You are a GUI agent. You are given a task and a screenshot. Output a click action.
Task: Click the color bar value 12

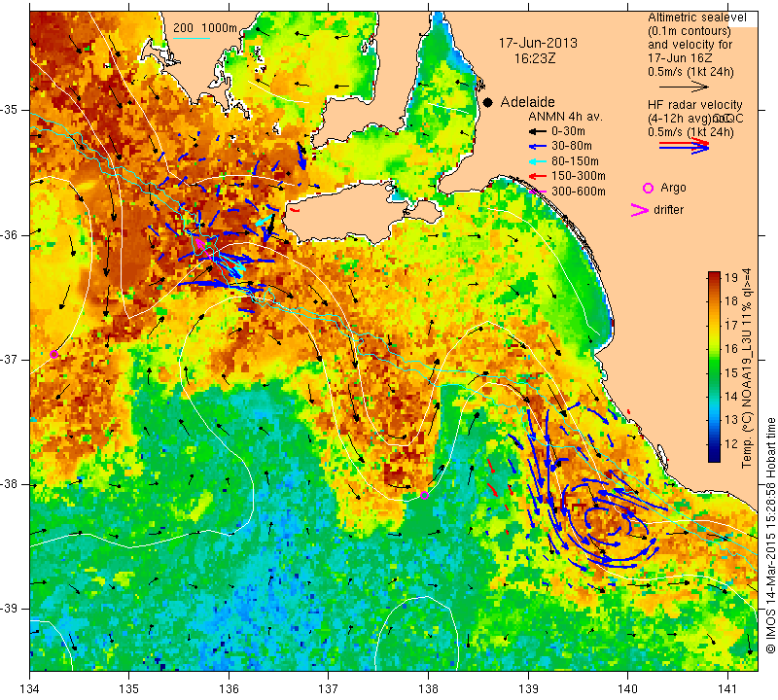(x=731, y=443)
